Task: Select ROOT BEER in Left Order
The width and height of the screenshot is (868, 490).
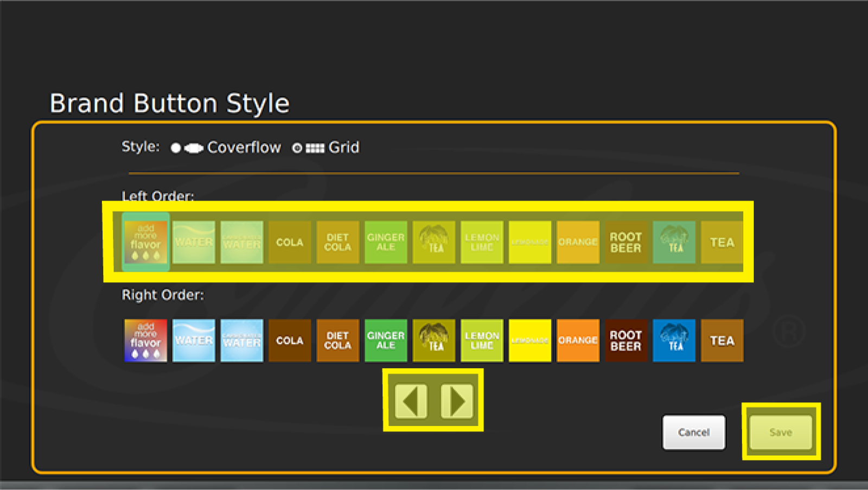Action: tap(626, 242)
